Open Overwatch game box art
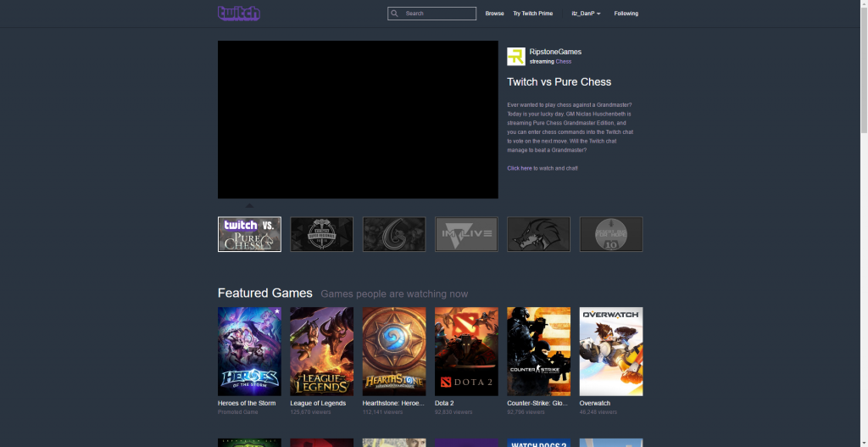 pyautogui.click(x=611, y=352)
